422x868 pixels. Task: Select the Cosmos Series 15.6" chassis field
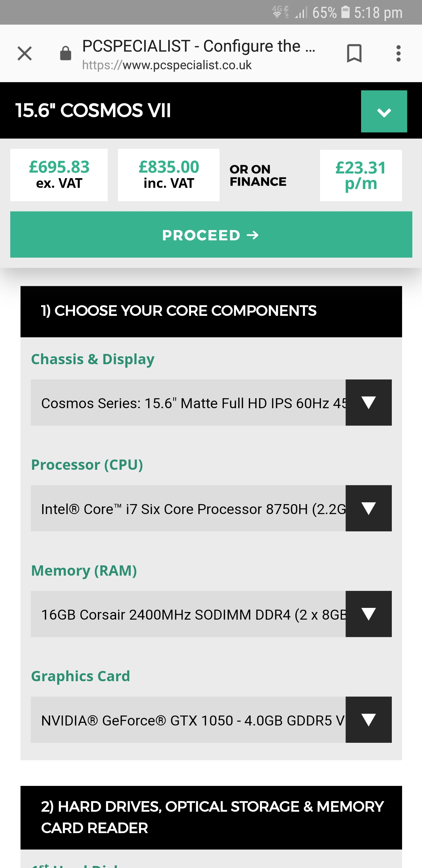(188, 403)
